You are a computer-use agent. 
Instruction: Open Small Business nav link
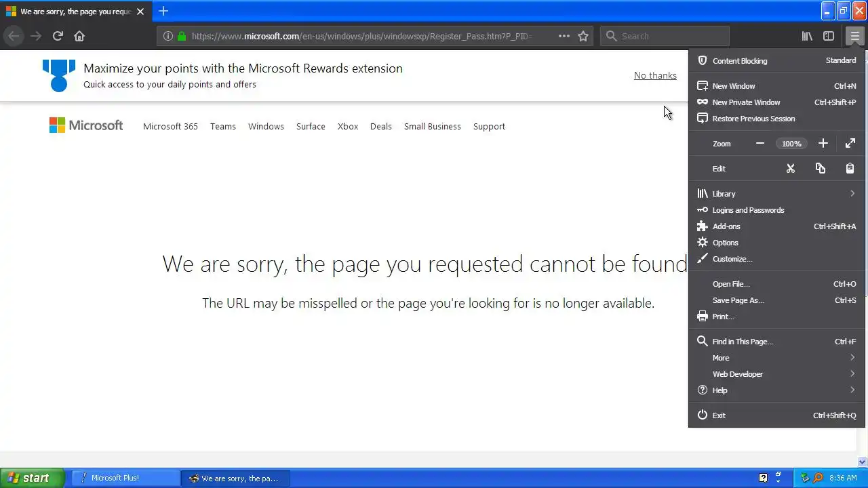tap(433, 126)
